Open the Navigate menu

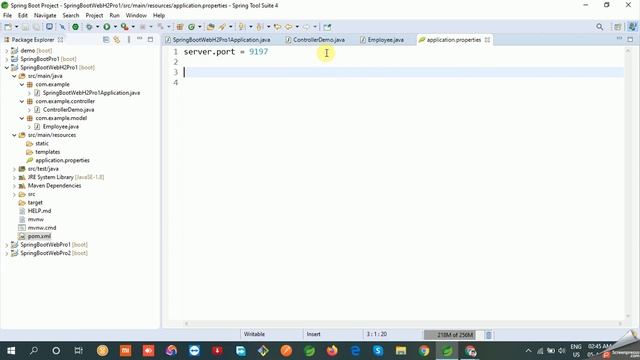click(45, 16)
